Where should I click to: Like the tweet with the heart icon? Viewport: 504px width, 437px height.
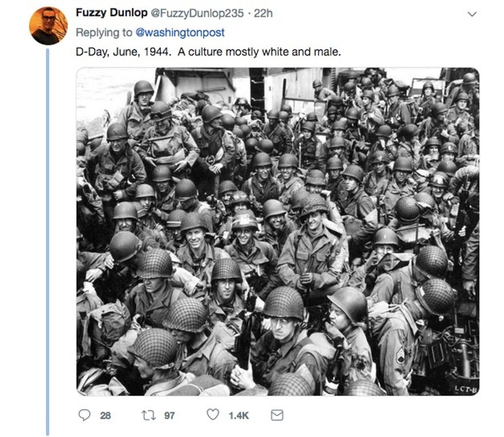click(212, 415)
